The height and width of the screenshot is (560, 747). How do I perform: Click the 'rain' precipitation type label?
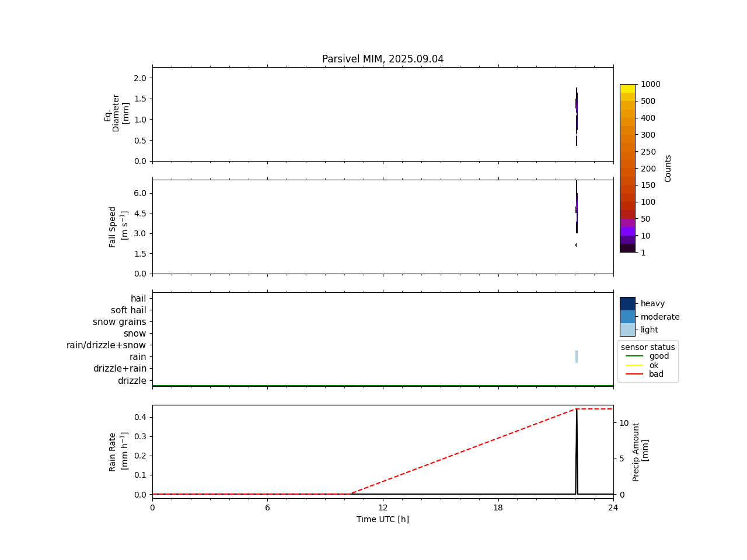click(x=138, y=357)
